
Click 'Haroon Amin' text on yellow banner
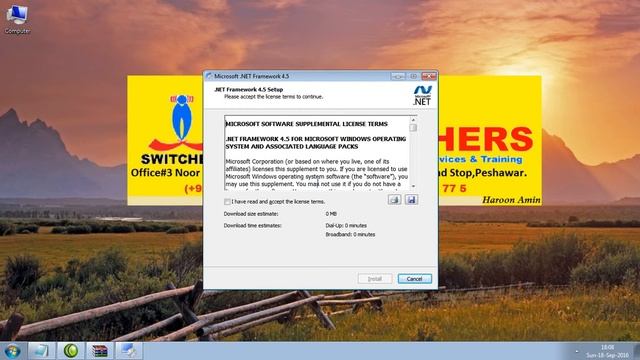(x=511, y=200)
